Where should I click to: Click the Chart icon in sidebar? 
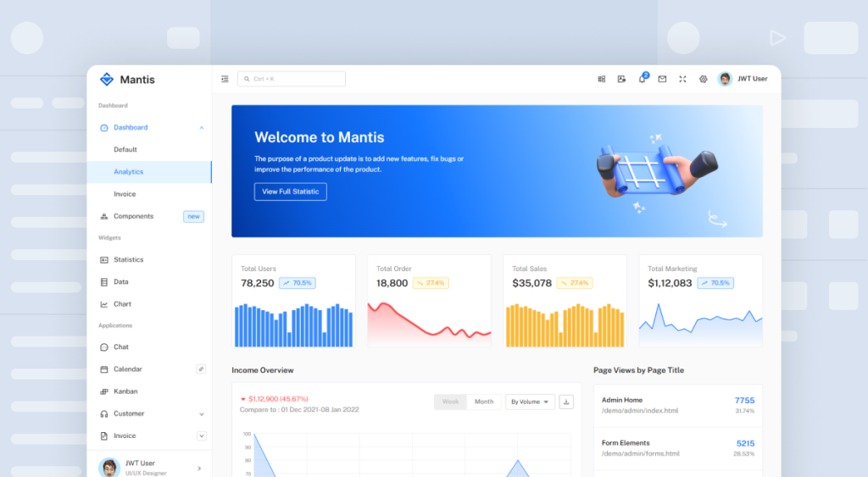103,304
